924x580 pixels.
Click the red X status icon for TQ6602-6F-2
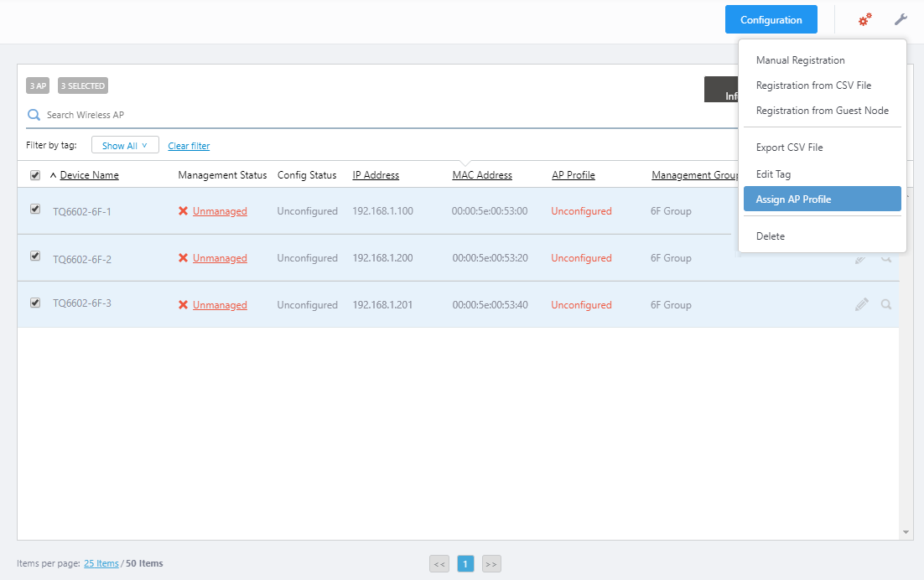(184, 258)
